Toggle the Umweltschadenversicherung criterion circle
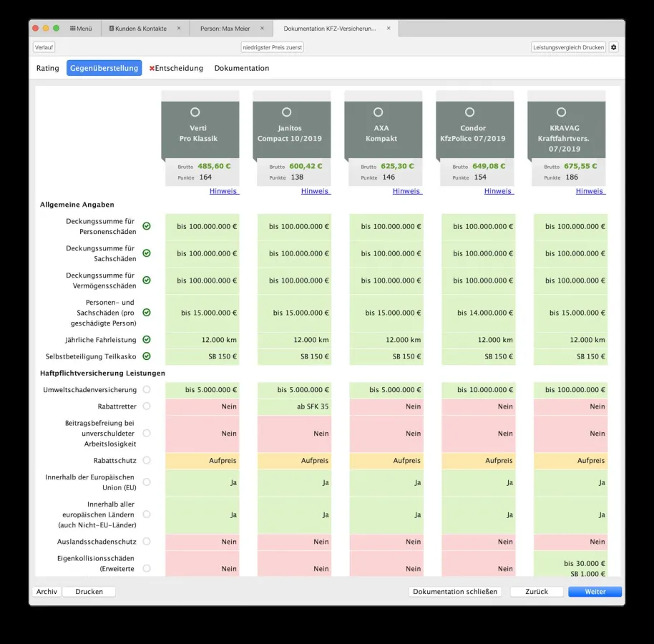 point(147,390)
